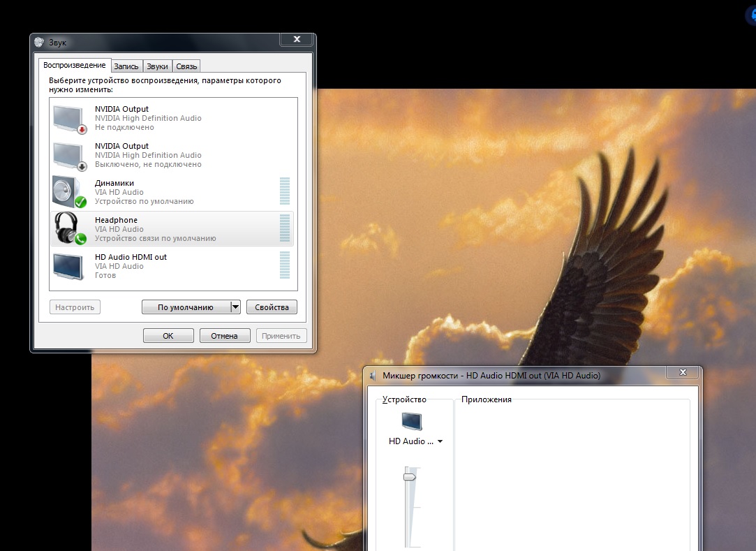Image resolution: width=756 pixels, height=551 pixels.
Task: Open the Звуки tab
Action: pyautogui.click(x=157, y=66)
